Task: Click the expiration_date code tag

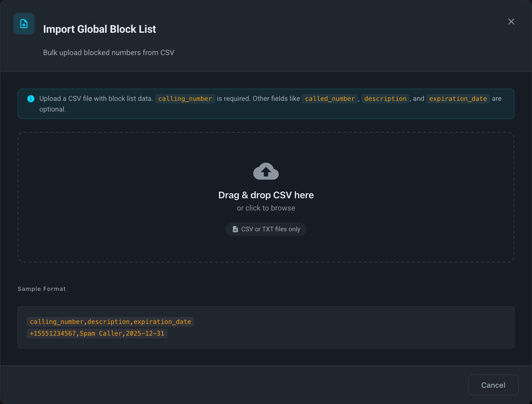Action: 458,99
